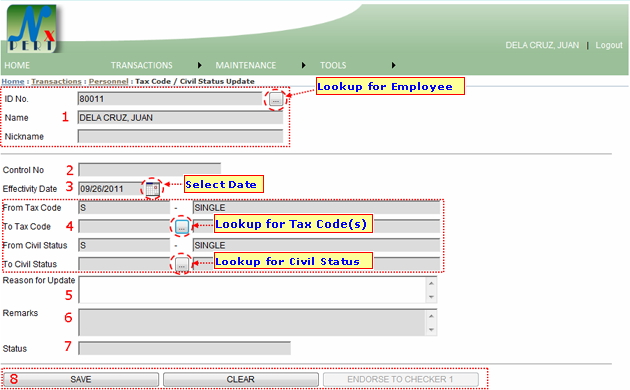Open the TOOLS menu
630x390 pixels.
[x=333, y=65]
